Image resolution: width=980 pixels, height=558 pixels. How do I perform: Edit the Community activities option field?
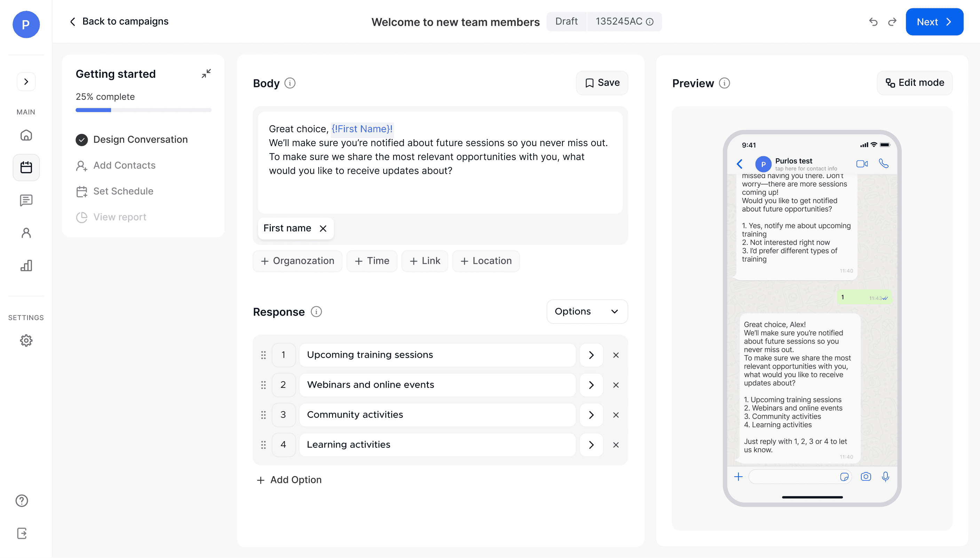(x=437, y=415)
